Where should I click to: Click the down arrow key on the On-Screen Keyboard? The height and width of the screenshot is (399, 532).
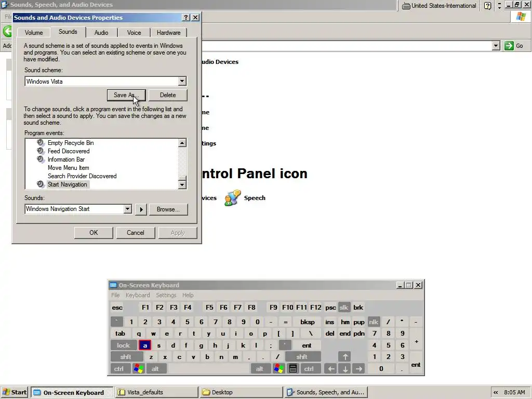coord(345,368)
